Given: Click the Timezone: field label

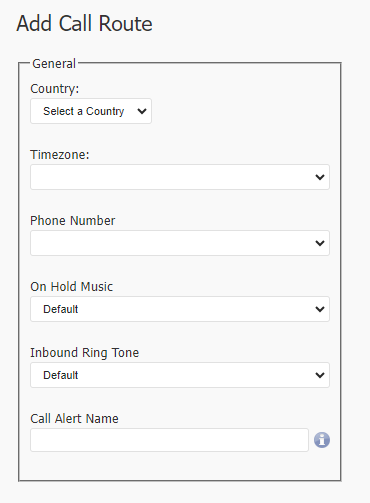Looking at the screenshot, I should click(60, 155).
